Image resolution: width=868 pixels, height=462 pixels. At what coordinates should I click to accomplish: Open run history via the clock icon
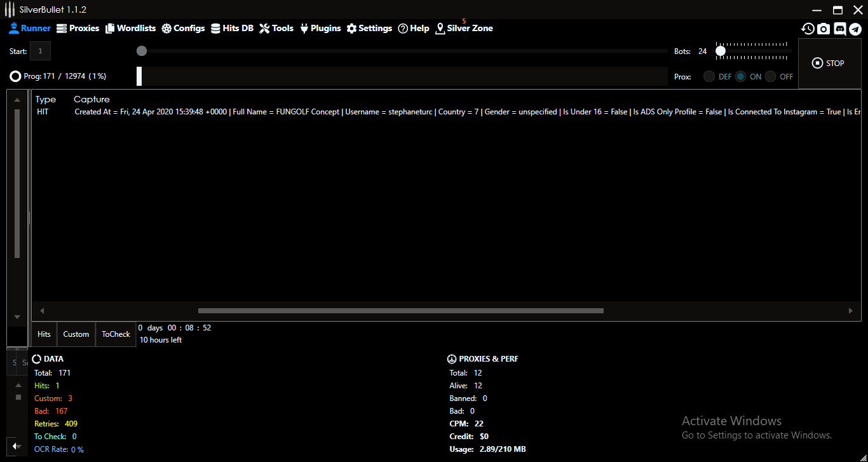point(808,29)
